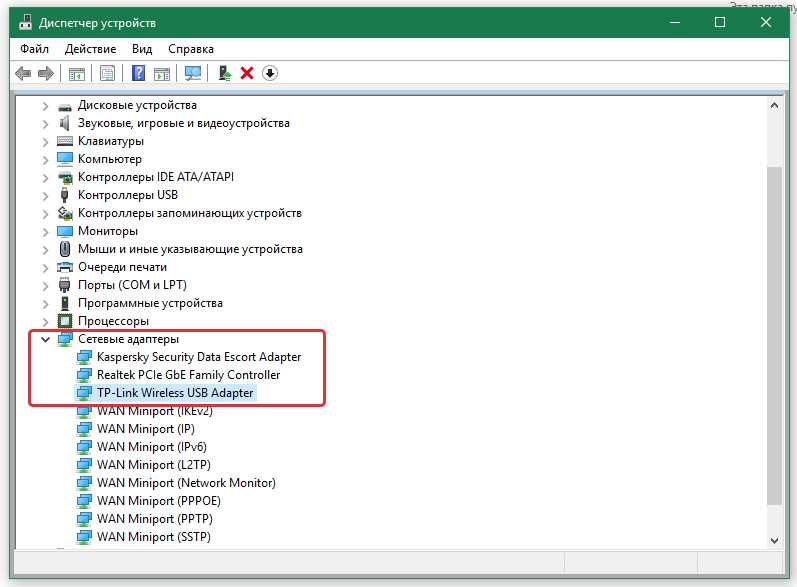Collapse the Сетевые адаптеры category
Viewport: 797px width, 587px height.
[x=46, y=339]
